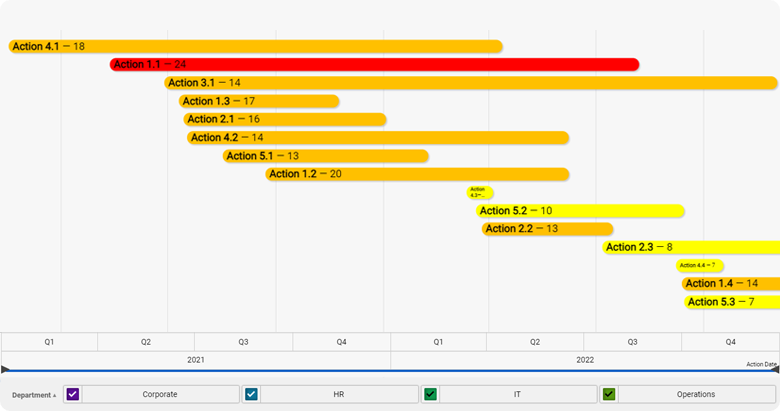This screenshot has width=780, height=411.
Task: Uncheck the HR department checkbox
Action: point(252,394)
